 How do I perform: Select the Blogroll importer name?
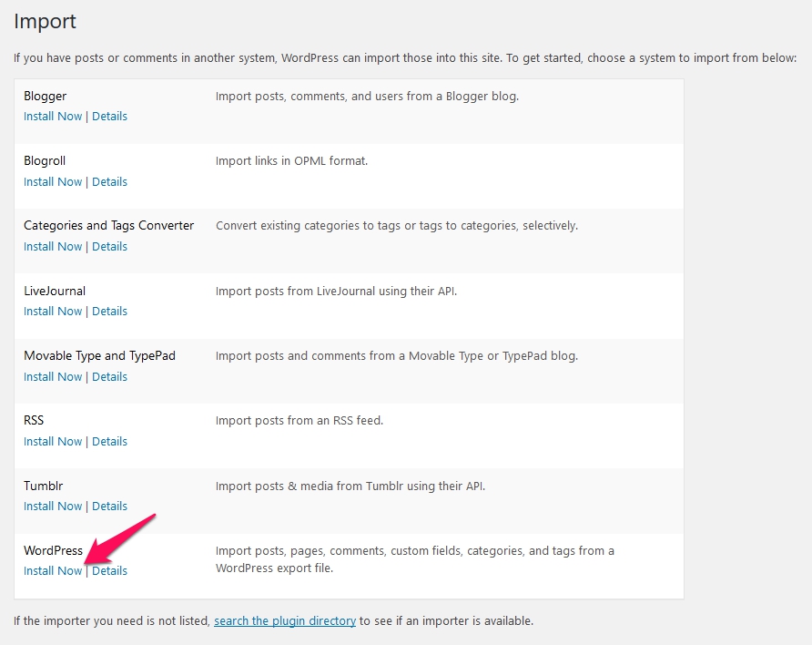(x=45, y=160)
